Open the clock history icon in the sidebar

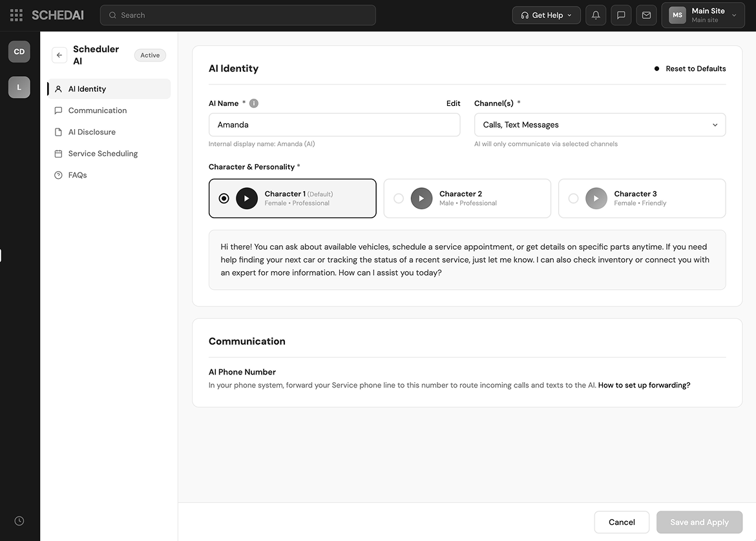[19, 520]
